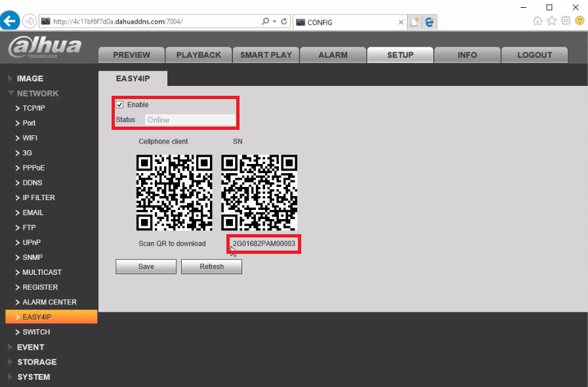The height and width of the screenshot is (387, 588).
Task: Click the serial number 2G01682PAM00003
Action: coord(264,243)
